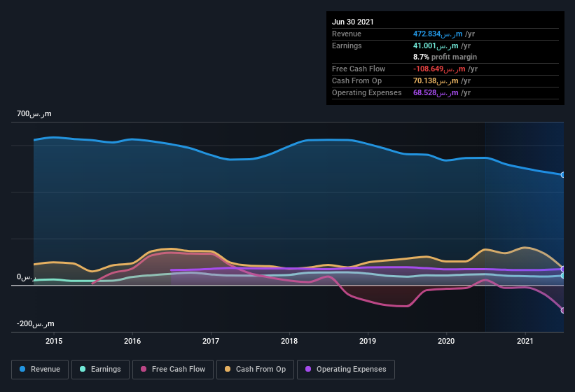Click the Operating Expenses label in tooltip
The width and height of the screenshot is (575, 392).
[x=367, y=92]
